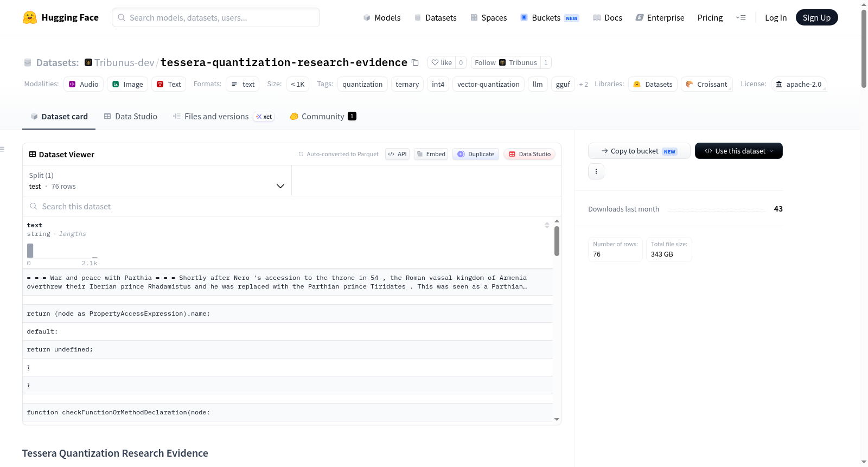Select the Image modality tag
Viewport: 868px width, 467px height.
[x=127, y=84]
